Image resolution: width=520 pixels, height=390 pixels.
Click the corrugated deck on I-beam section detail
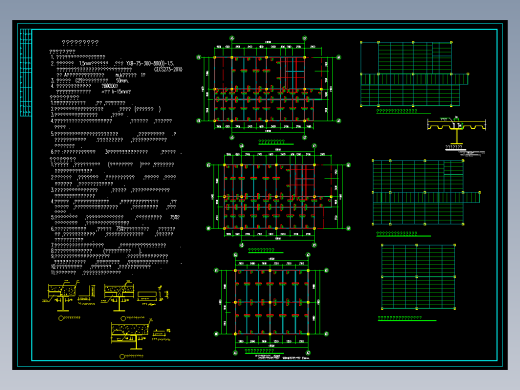pyautogui.click(x=456, y=130)
